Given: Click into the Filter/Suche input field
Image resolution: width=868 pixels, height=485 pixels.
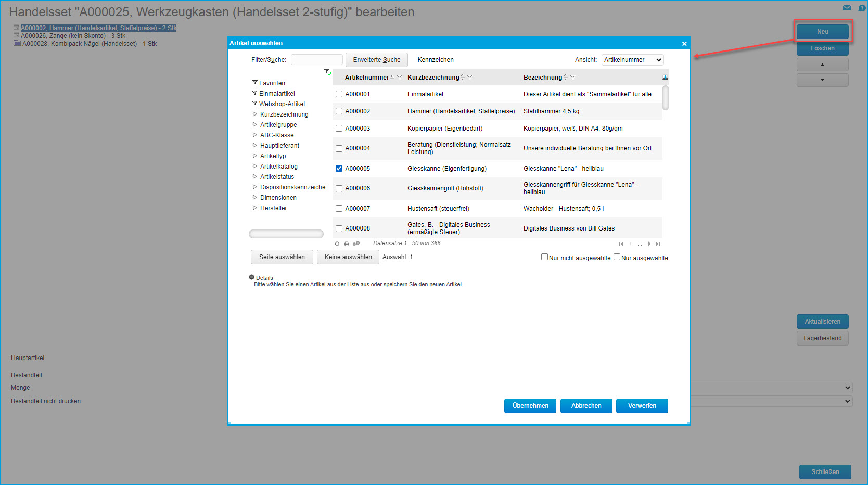Looking at the screenshot, I should [316, 60].
